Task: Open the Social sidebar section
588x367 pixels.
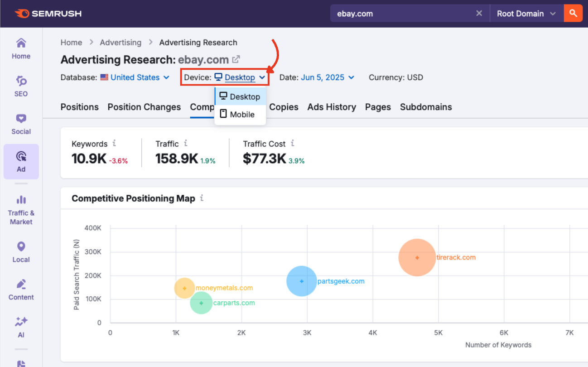Action: pyautogui.click(x=21, y=124)
